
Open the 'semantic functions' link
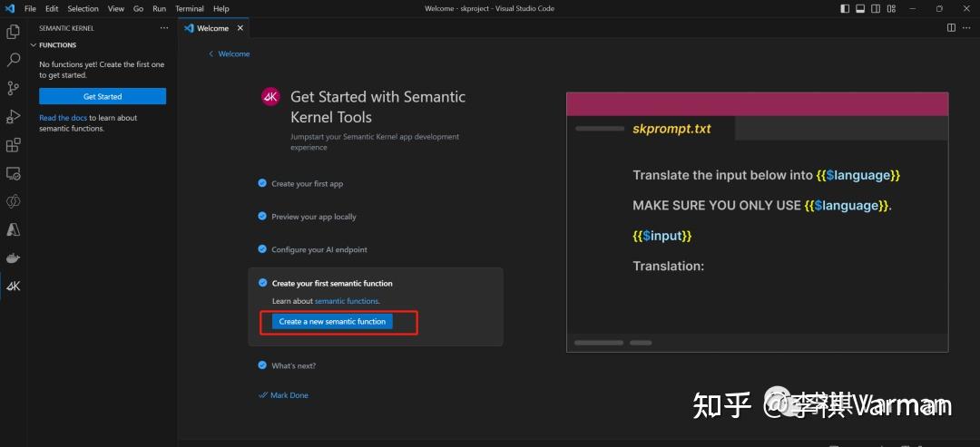point(347,301)
